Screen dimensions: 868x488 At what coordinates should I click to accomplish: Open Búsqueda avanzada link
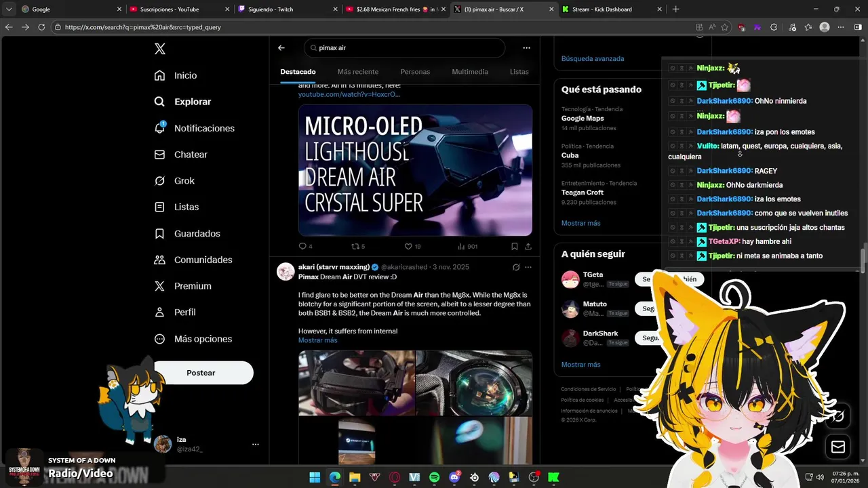click(x=592, y=59)
